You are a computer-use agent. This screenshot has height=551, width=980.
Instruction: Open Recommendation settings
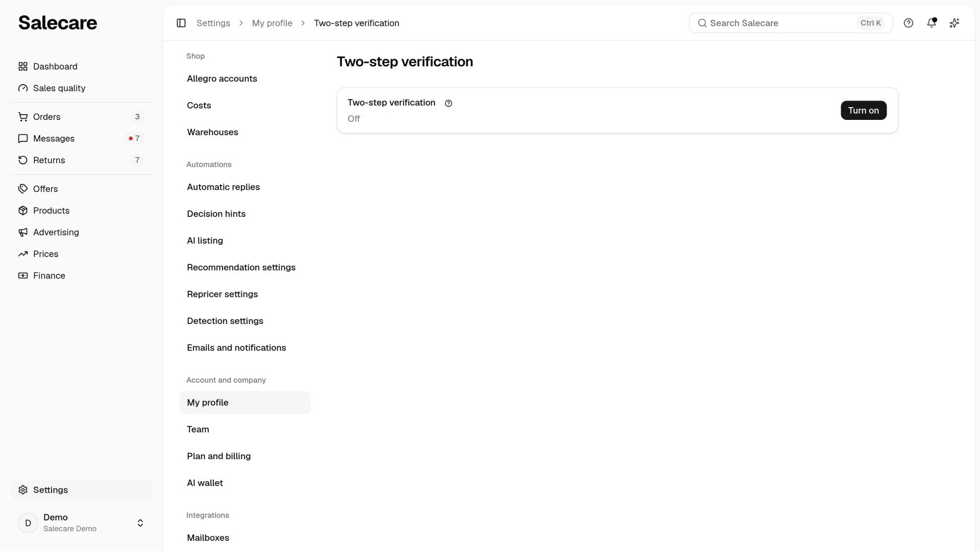(245, 267)
